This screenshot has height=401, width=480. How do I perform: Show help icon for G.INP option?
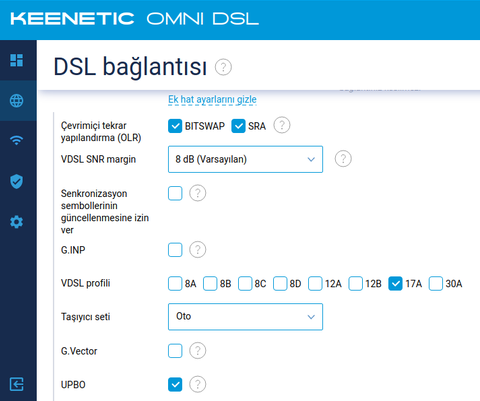click(x=198, y=249)
